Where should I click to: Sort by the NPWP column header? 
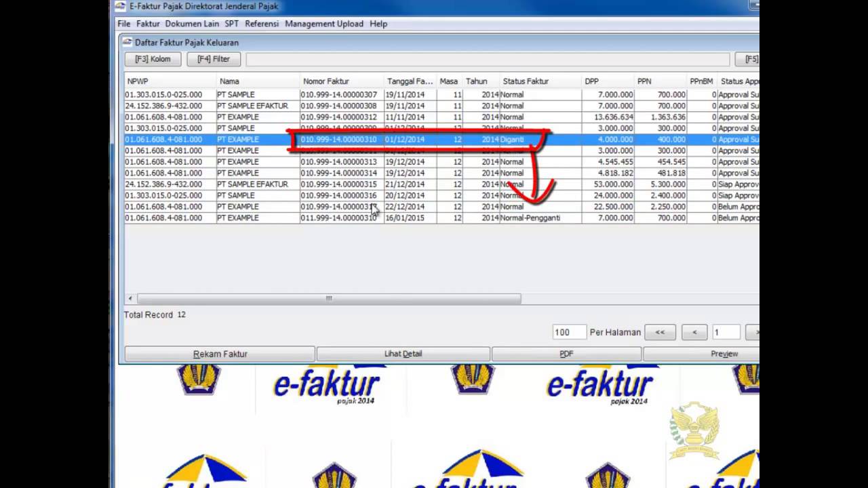170,81
